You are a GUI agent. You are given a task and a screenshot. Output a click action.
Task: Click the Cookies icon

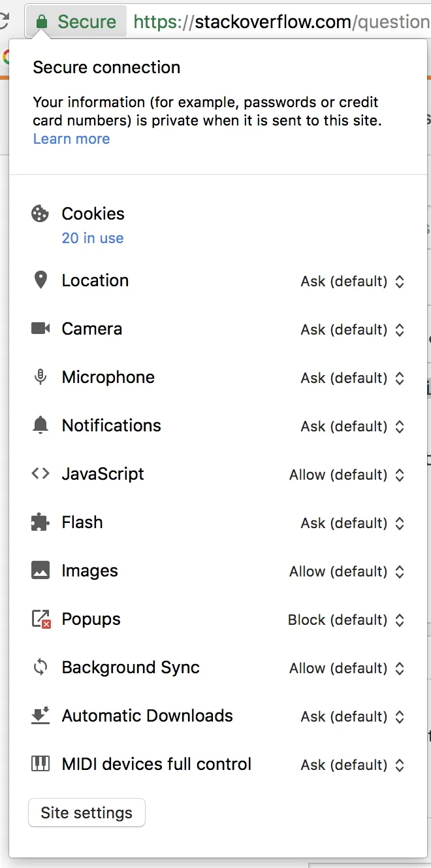coord(40,214)
